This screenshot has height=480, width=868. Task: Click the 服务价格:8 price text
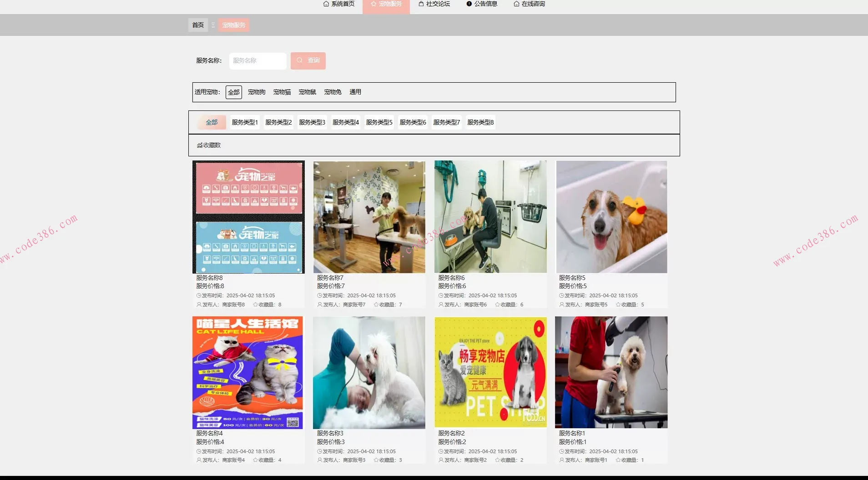pyautogui.click(x=210, y=286)
